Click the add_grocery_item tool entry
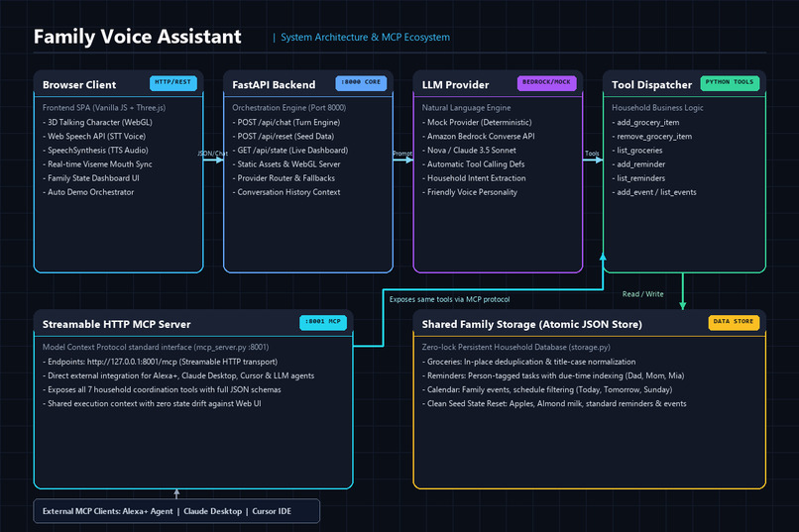Viewport: 799px width, 532px height. [x=645, y=122]
